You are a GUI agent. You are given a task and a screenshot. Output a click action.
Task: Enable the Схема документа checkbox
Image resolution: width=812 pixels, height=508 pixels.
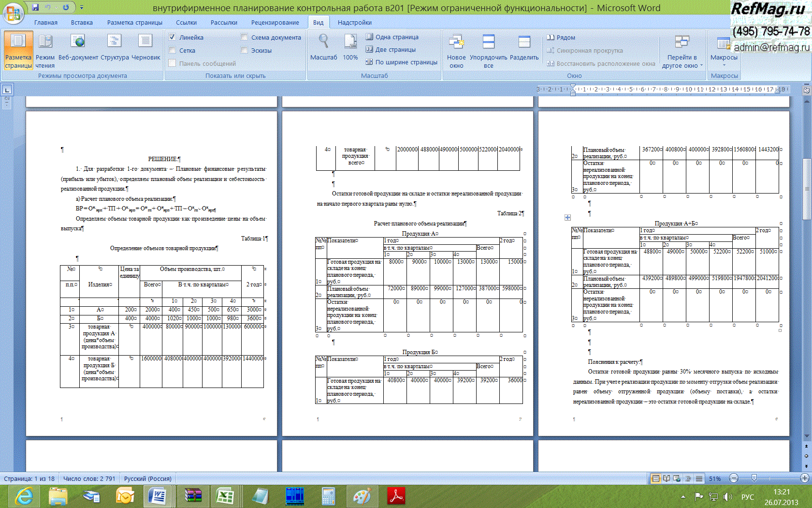click(x=244, y=37)
